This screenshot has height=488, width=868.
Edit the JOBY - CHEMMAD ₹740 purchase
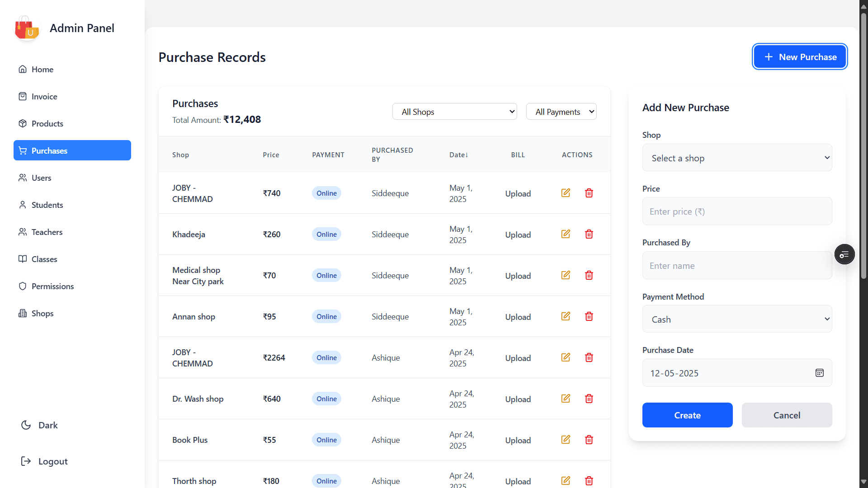[566, 193]
